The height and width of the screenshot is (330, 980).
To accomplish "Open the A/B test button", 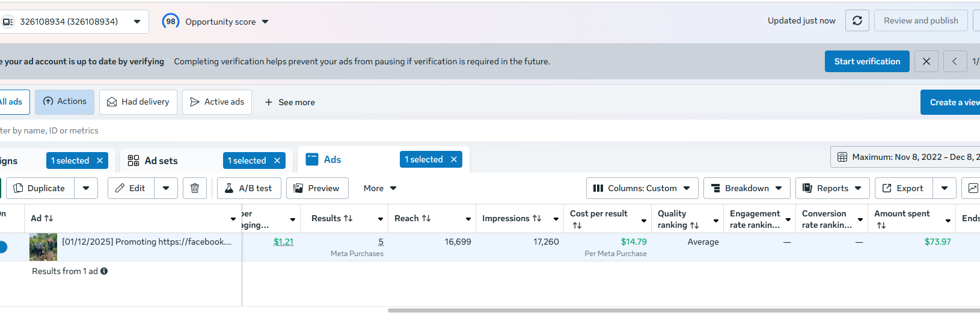I will (248, 188).
